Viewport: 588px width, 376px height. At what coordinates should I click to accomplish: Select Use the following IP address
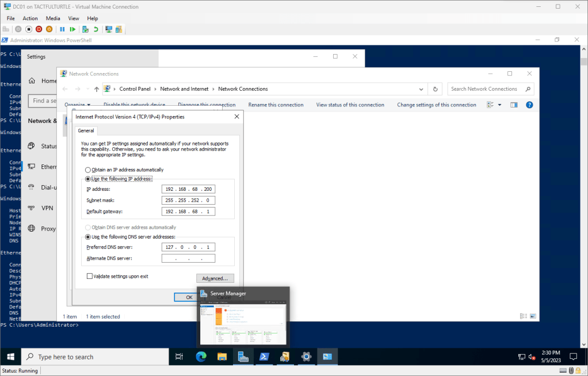pyautogui.click(x=88, y=179)
